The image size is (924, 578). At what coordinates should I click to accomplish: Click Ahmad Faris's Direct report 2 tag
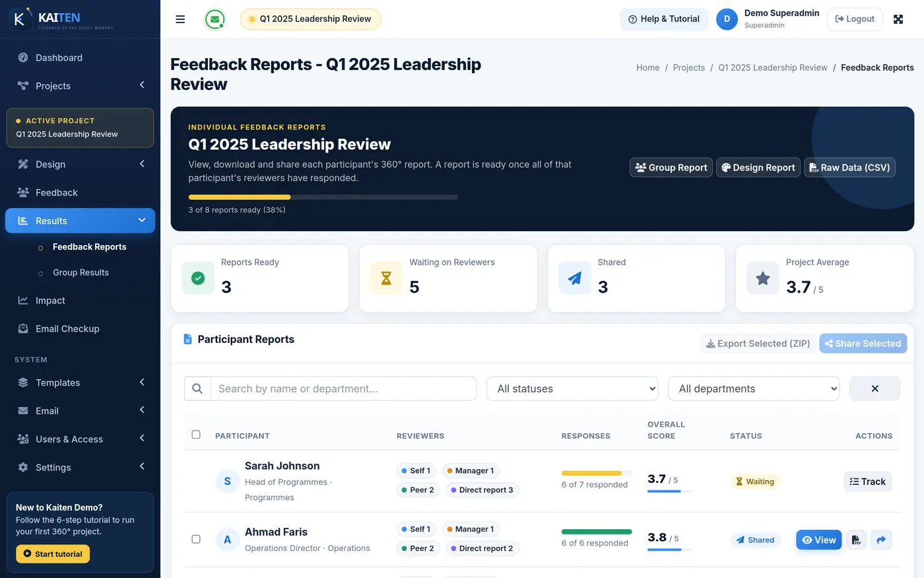(x=482, y=548)
